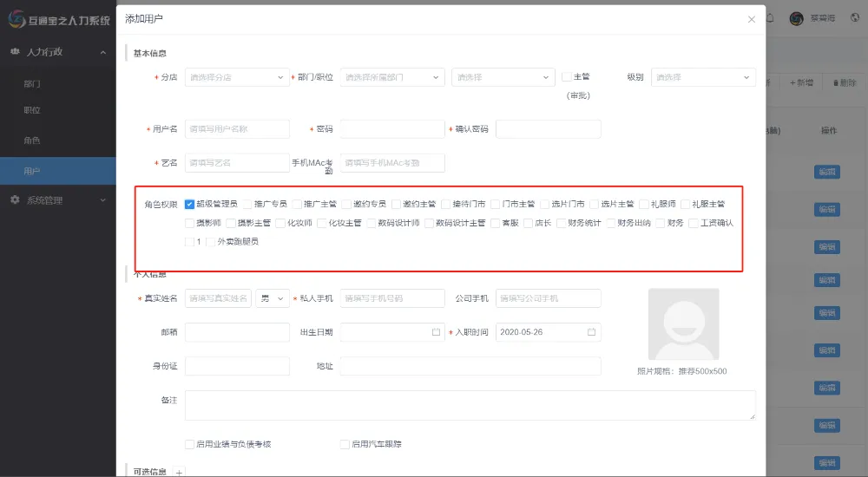868x477 pixels.
Task: Click the 系统管理 gear icon
Action: pos(15,200)
